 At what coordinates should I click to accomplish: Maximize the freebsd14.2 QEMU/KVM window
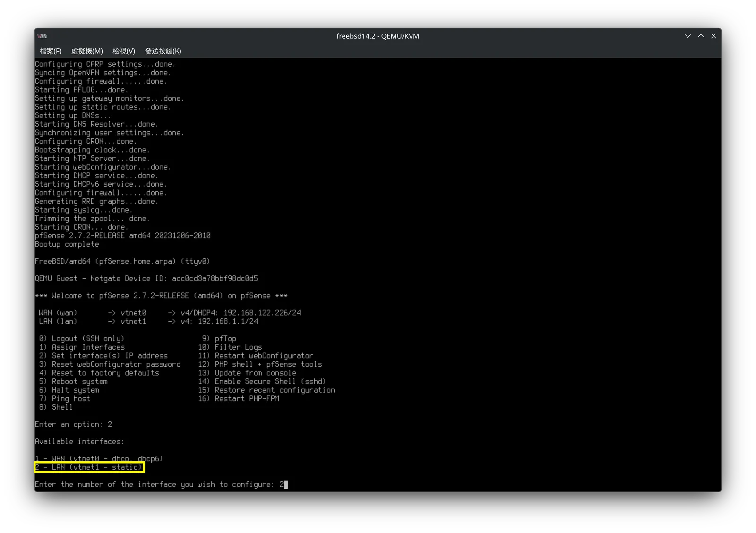701,36
